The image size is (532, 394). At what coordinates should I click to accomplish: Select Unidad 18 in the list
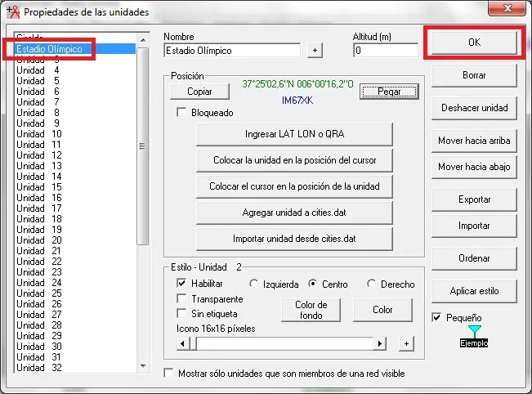tap(75, 219)
